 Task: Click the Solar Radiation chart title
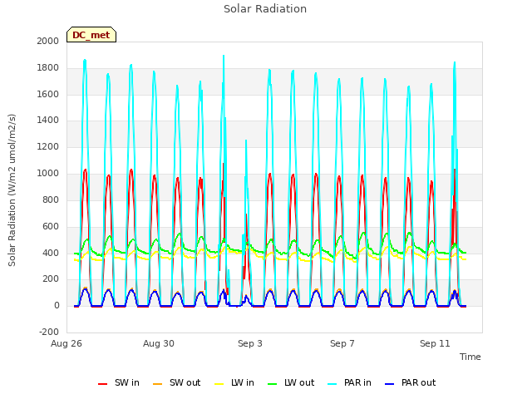[x=265, y=9]
